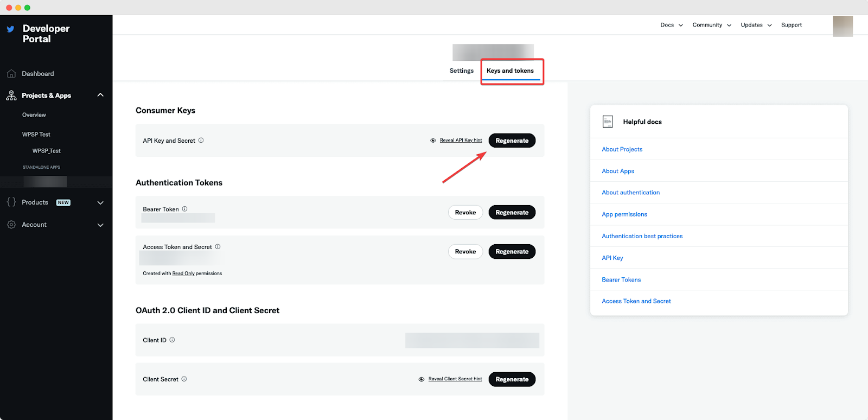The image size is (868, 420).
Task: Open About Apps doc link
Action: click(x=618, y=171)
